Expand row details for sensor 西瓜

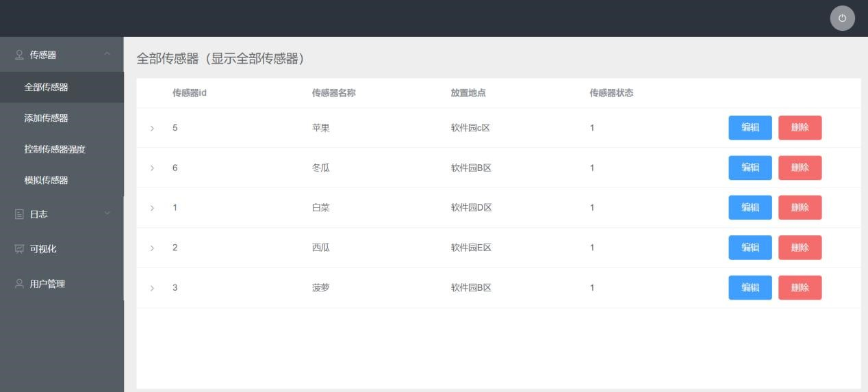click(x=152, y=248)
